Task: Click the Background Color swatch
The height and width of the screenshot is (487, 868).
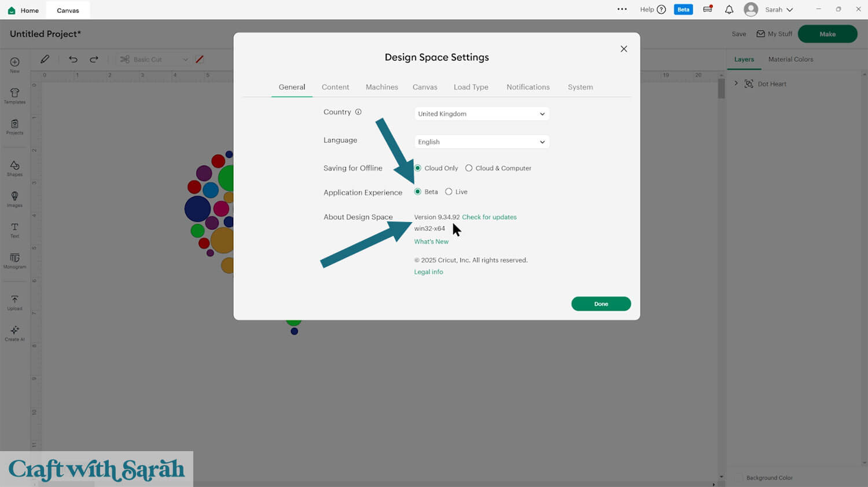Action: point(738,478)
